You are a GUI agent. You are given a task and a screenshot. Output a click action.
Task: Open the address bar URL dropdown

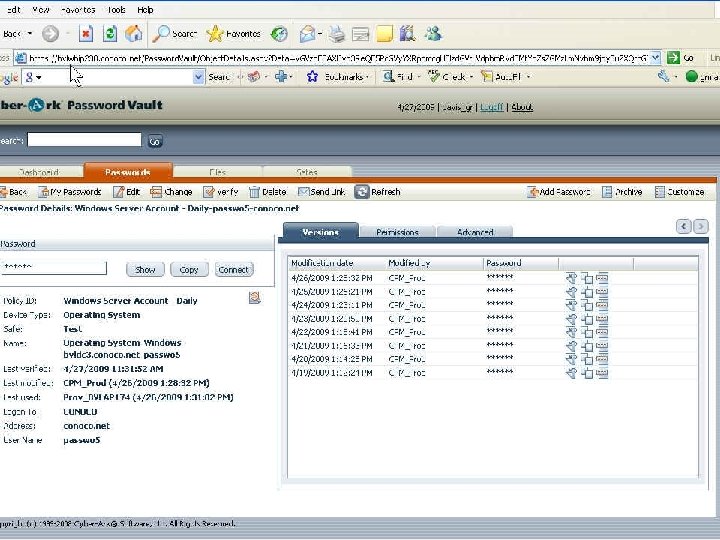coord(656,58)
